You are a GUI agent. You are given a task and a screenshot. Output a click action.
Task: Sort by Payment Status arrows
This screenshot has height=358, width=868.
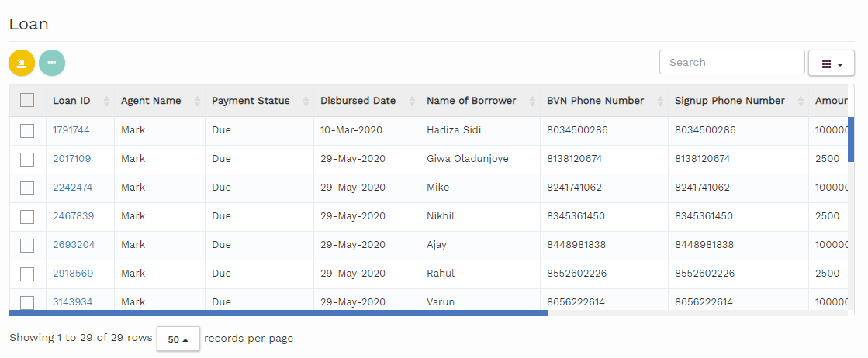306,101
